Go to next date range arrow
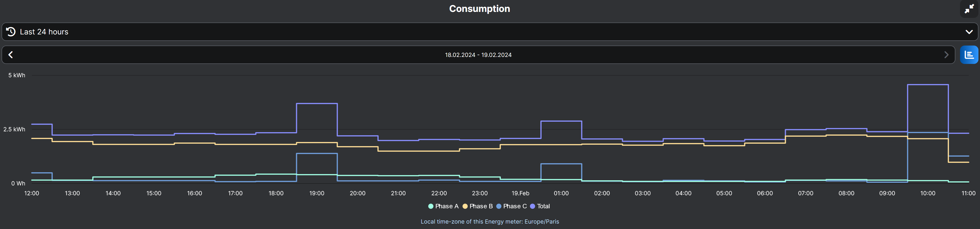 tap(946, 55)
